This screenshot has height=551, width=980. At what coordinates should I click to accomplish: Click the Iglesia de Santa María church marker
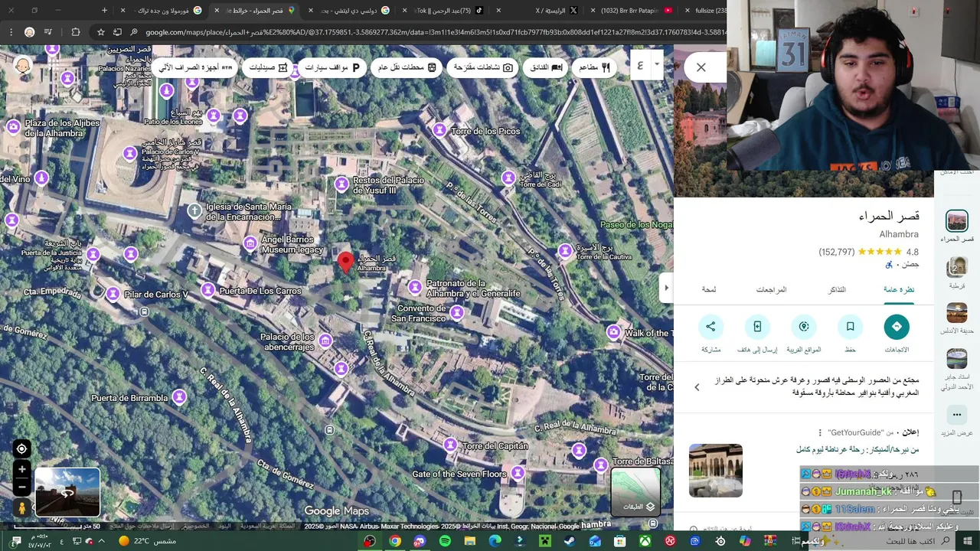coord(194,210)
